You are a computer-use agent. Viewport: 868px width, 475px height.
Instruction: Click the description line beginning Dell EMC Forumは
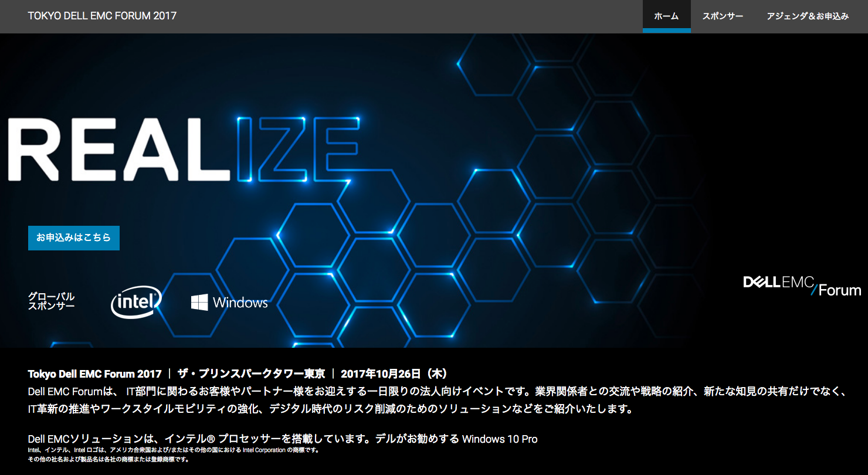437,391
